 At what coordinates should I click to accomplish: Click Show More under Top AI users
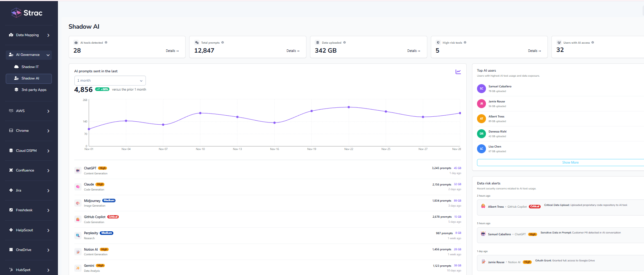tap(570, 163)
